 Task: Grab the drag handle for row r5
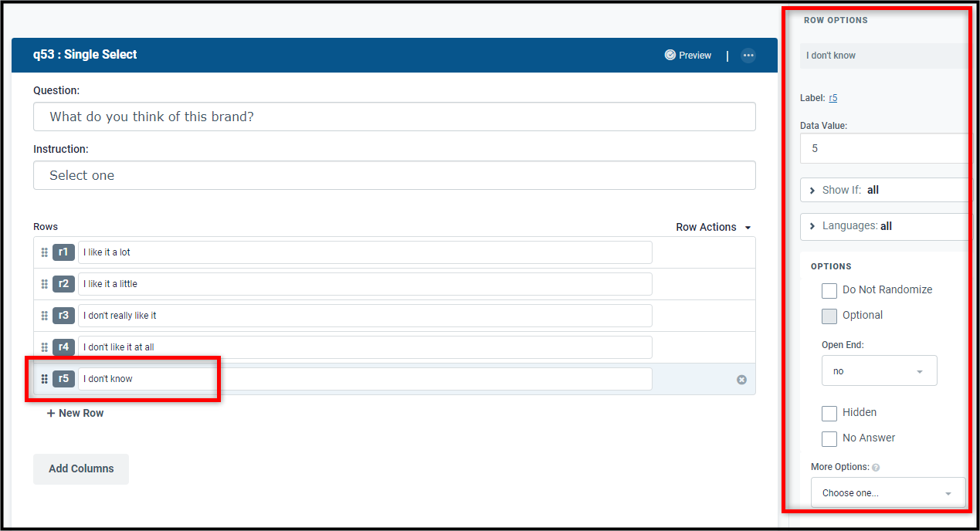[x=44, y=379]
